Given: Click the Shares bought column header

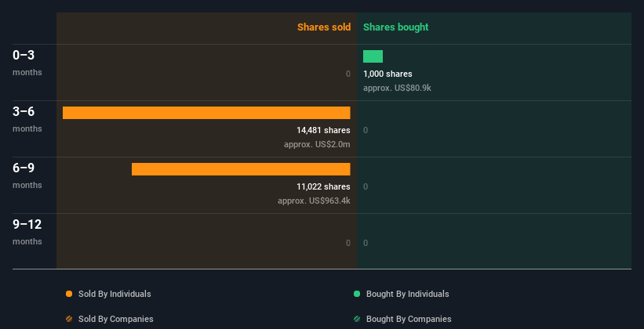Looking at the screenshot, I should 396,27.
